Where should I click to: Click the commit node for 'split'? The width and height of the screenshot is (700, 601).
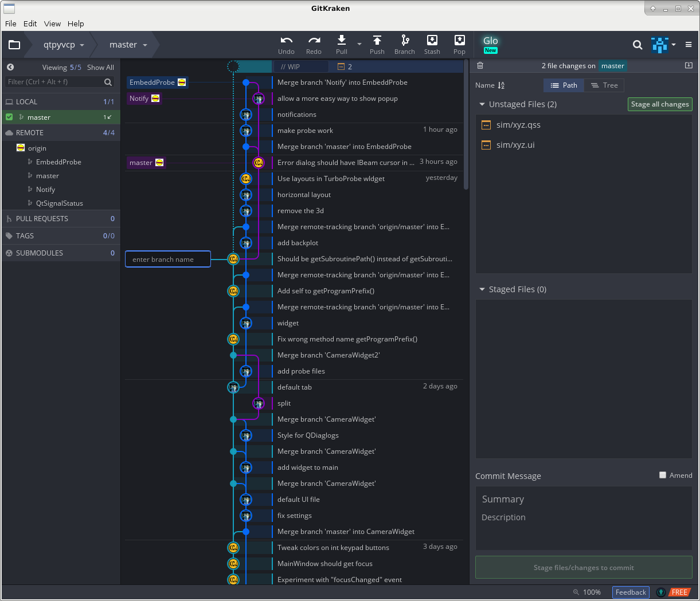pyautogui.click(x=259, y=403)
